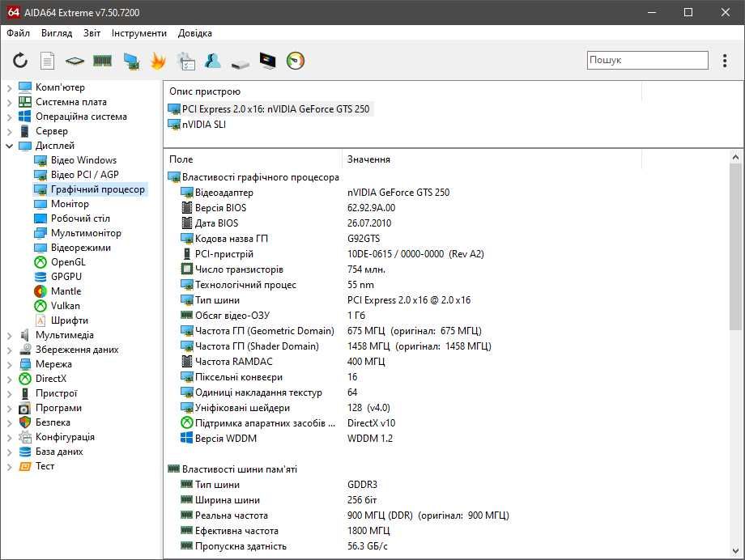745x560 pixels.
Task: Open the monitor diagnostics toolbar icon
Action: pos(267,61)
